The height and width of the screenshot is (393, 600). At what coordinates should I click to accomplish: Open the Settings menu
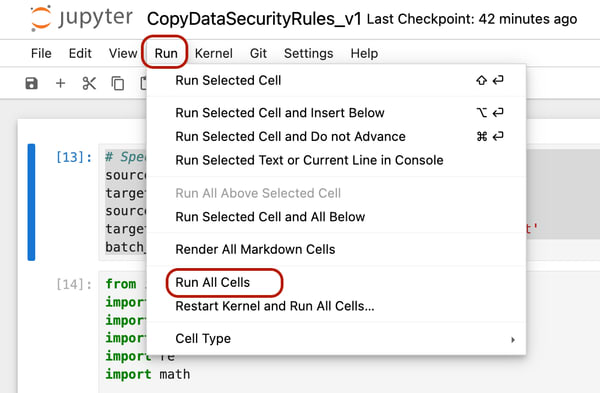[x=308, y=53]
